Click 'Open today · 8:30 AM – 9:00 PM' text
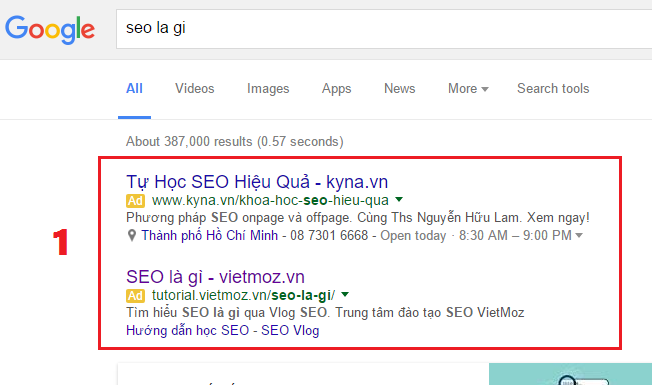 point(476,236)
